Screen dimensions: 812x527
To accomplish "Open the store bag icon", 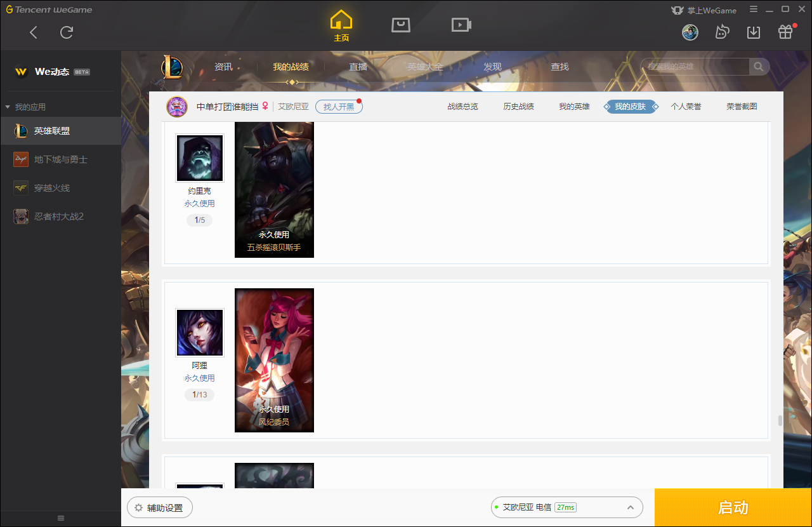I will coord(401,25).
